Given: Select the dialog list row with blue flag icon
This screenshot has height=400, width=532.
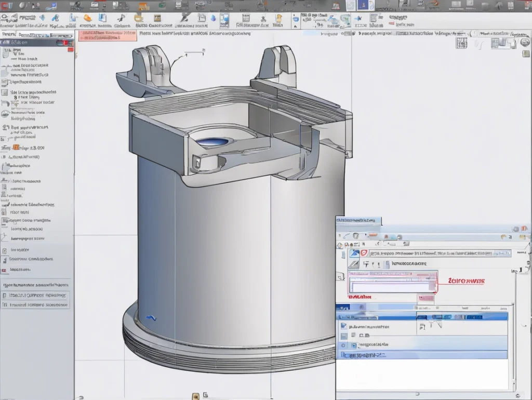Looking at the screenshot, I should pos(422,327).
